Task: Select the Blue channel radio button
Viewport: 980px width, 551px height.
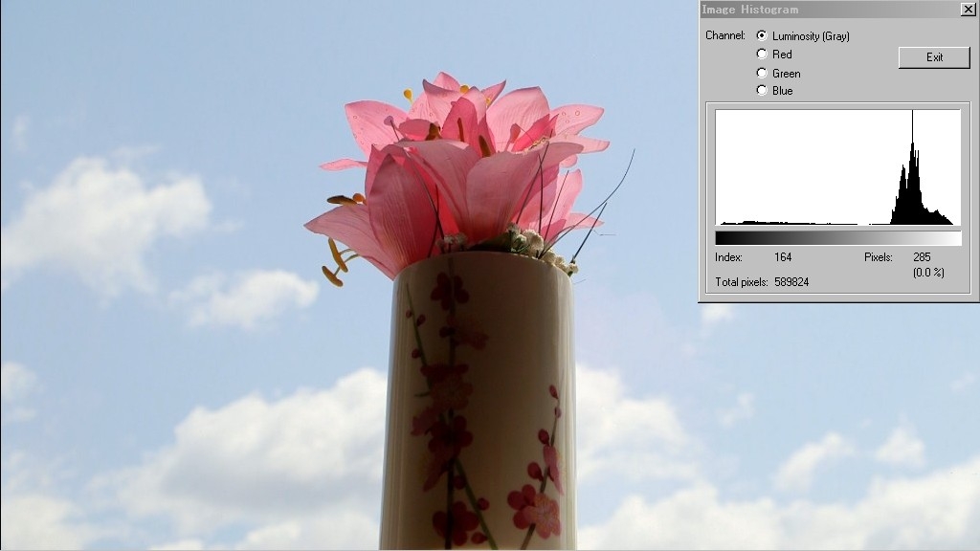Action: coord(761,90)
